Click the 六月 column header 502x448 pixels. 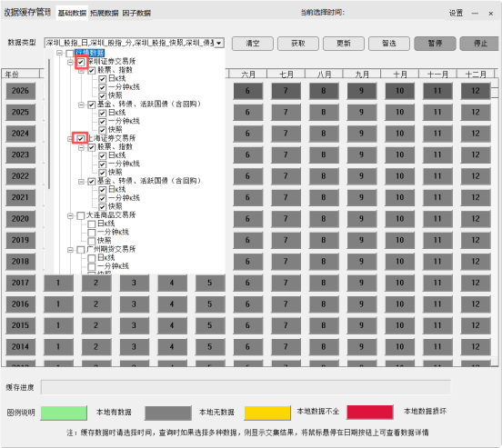tap(248, 74)
